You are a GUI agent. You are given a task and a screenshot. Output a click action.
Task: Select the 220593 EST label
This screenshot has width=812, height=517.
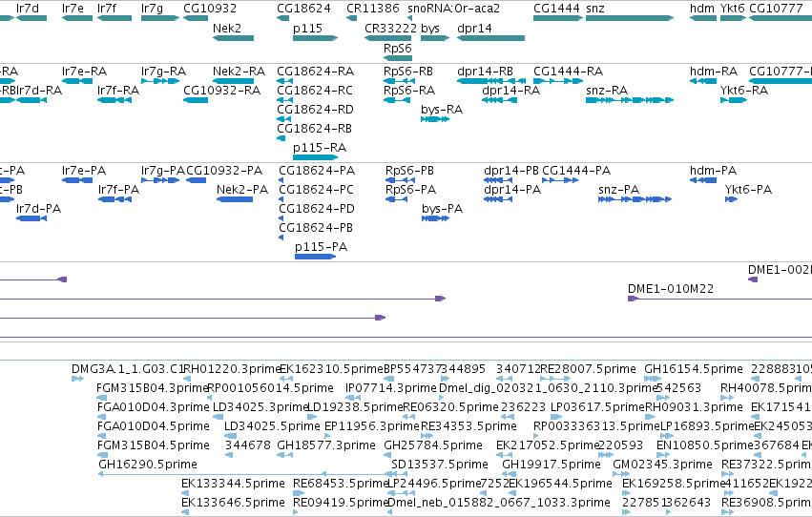(x=621, y=445)
